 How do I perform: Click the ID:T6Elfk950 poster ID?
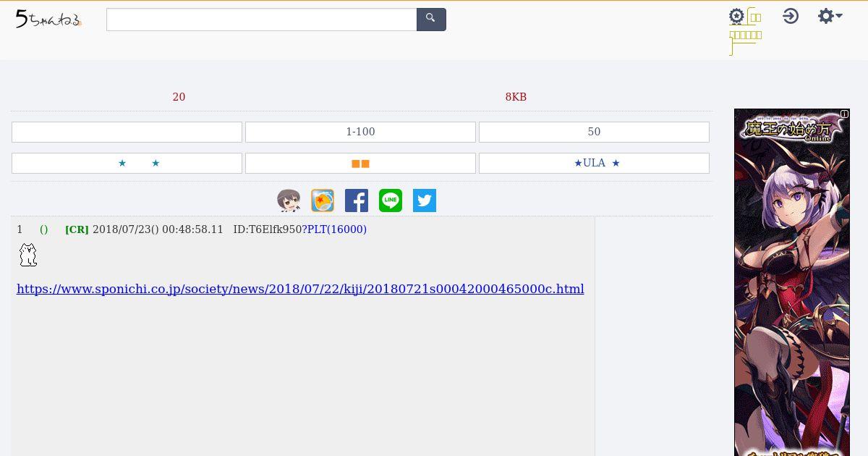(x=267, y=229)
